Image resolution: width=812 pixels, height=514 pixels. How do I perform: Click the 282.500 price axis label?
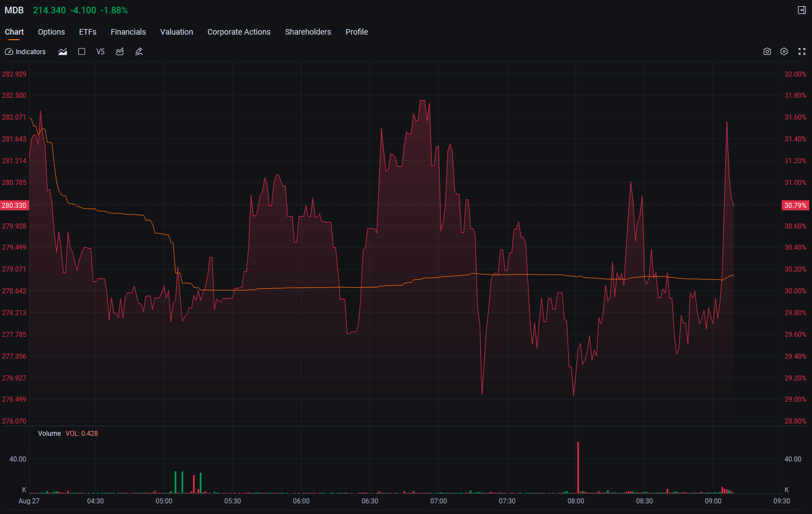14,95
